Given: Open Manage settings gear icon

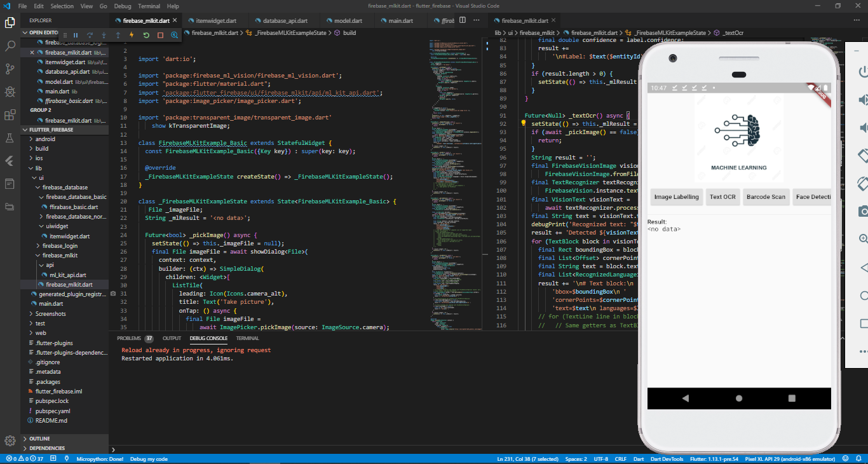Looking at the screenshot, I should pos(10,440).
